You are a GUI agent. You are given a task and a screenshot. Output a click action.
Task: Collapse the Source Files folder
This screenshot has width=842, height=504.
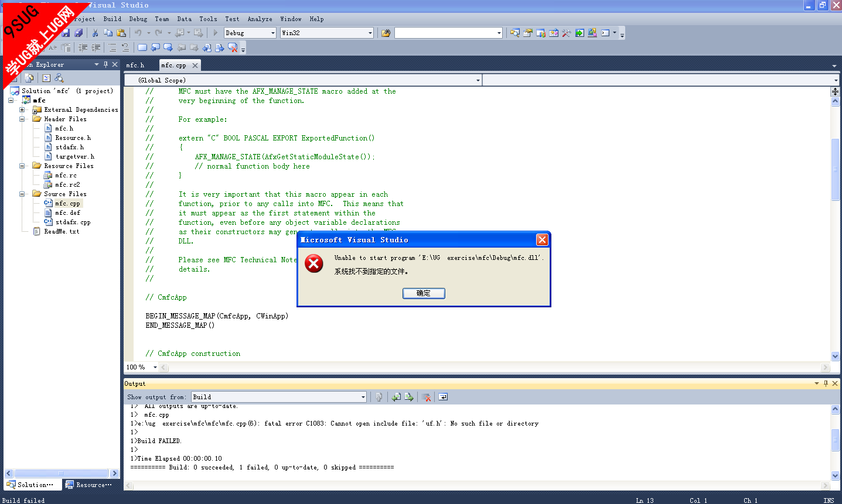click(x=22, y=194)
